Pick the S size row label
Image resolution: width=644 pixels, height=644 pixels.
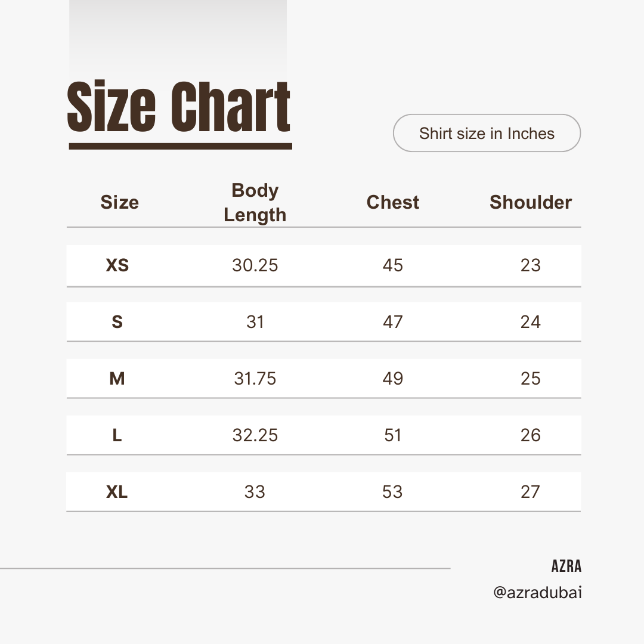[117, 322]
